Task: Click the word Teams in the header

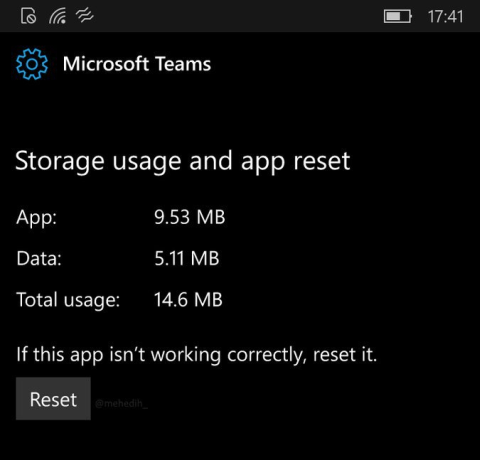Action: click(x=183, y=64)
